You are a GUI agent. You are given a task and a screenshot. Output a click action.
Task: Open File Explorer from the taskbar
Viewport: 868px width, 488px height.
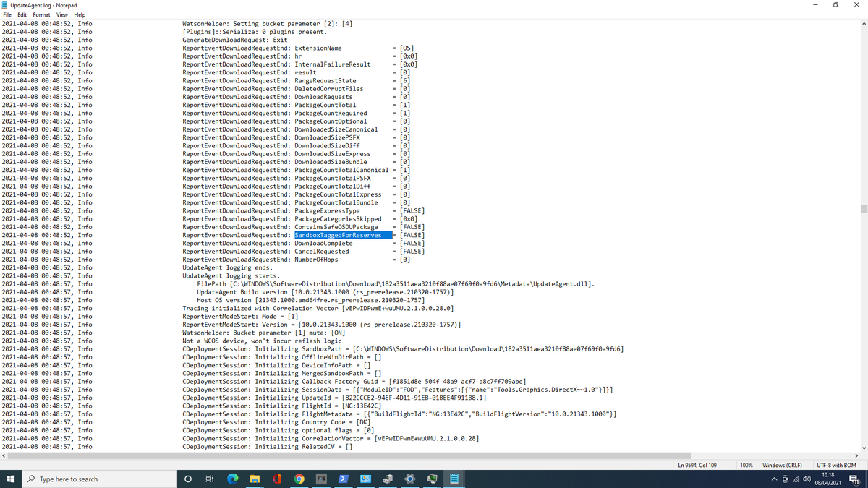click(x=255, y=479)
